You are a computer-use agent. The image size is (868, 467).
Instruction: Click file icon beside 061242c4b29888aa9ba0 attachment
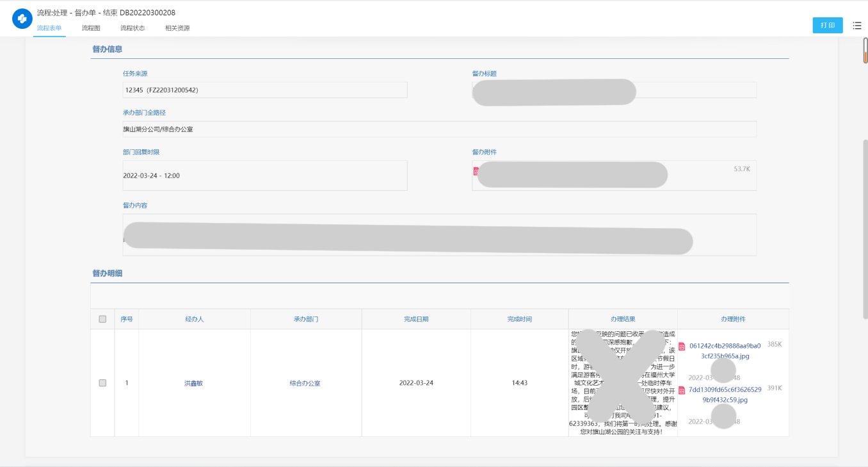coord(682,346)
